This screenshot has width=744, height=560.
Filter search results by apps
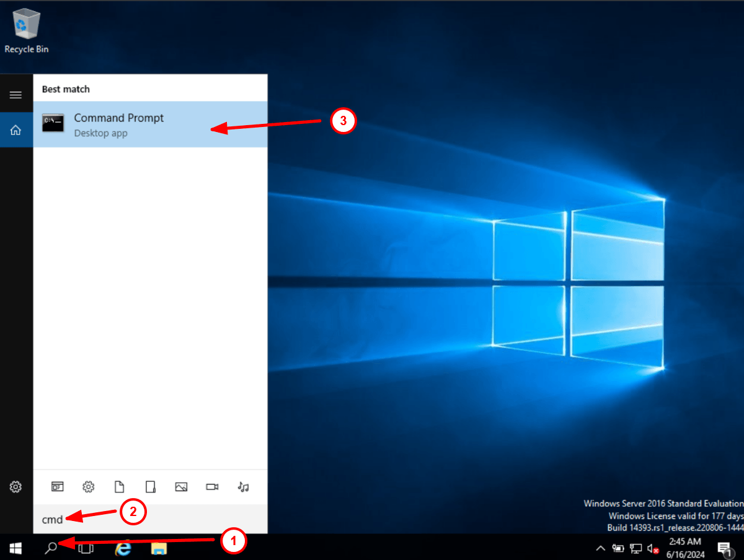click(x=57, y=487)
